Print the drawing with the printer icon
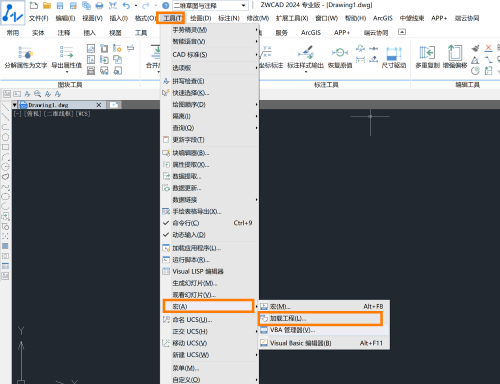 coord(99,5)
